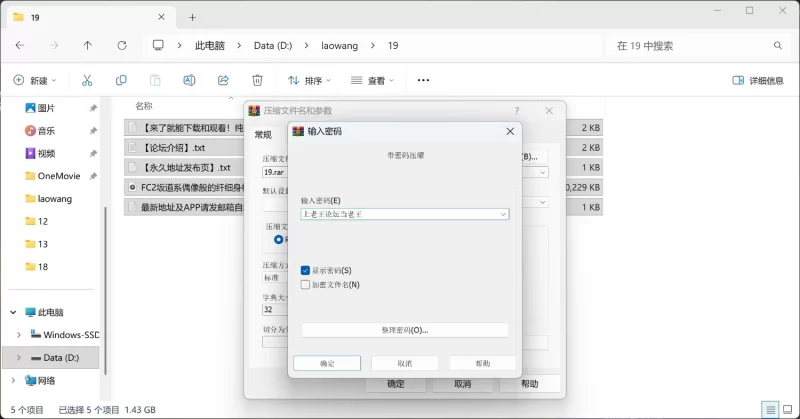
Task: Expand the Windows-SSD tree node
Action: (18, 334)
